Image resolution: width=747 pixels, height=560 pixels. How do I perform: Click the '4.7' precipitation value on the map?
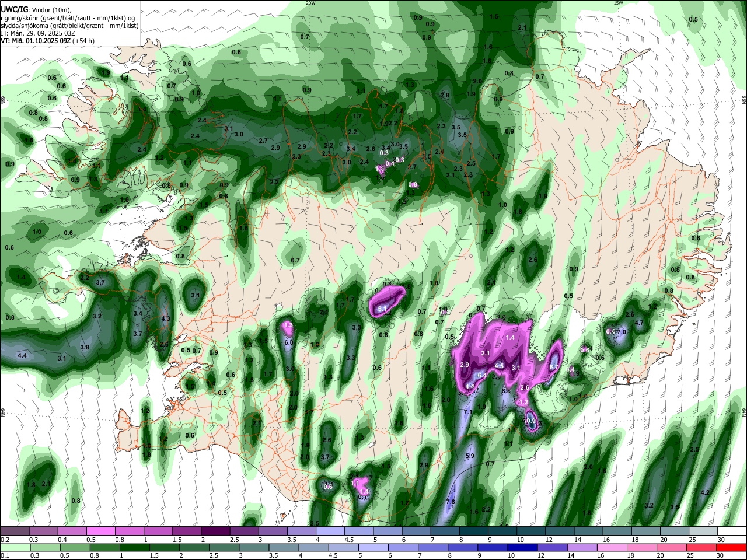(638, 323)
